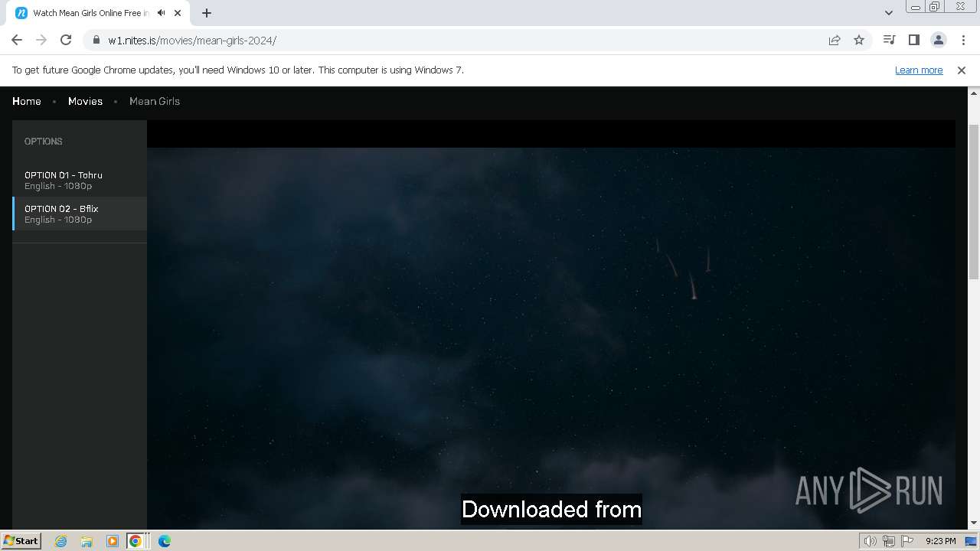Mute the tab via speaker icon
980x551 pixels.
coord(161,13)
